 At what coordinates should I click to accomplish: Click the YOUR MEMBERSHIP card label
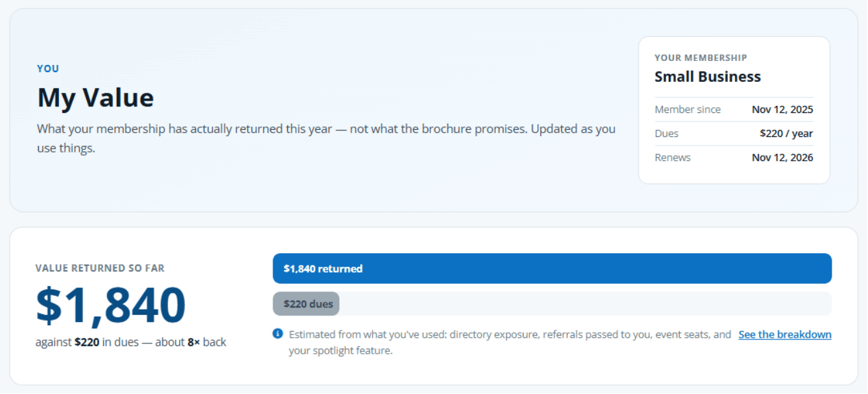(701, 58)
